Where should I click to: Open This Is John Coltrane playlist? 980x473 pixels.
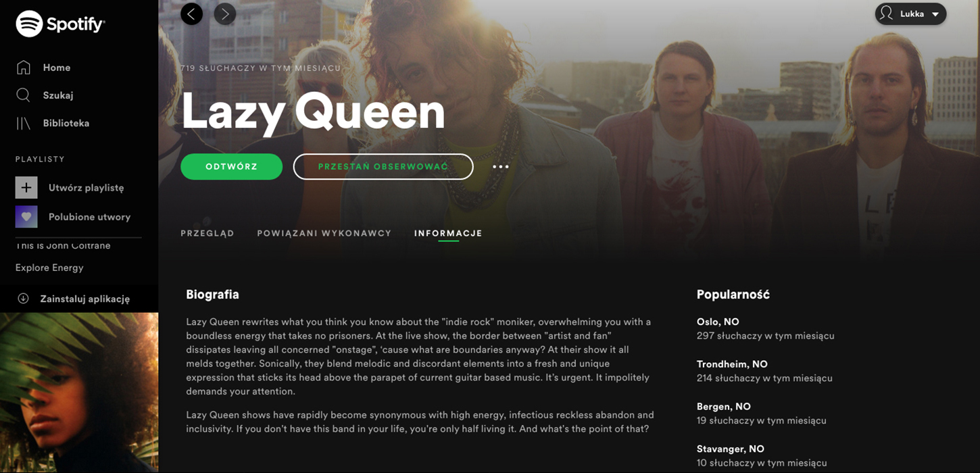pyautogui.click(x=63, y=245)
